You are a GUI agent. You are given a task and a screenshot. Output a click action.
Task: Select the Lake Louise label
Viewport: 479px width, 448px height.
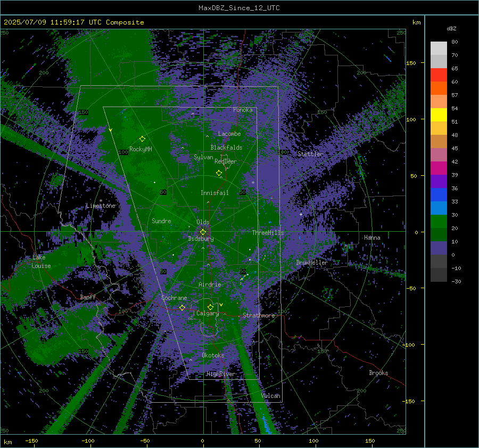pyautogui.click(x=41, y=262)
